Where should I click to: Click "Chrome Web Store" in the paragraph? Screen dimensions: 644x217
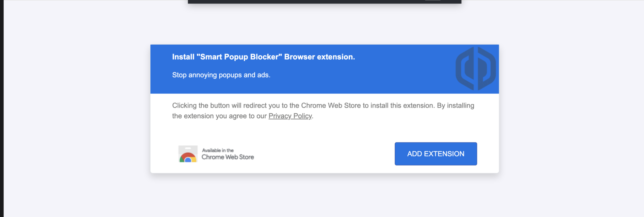click(x=331, y=105)
